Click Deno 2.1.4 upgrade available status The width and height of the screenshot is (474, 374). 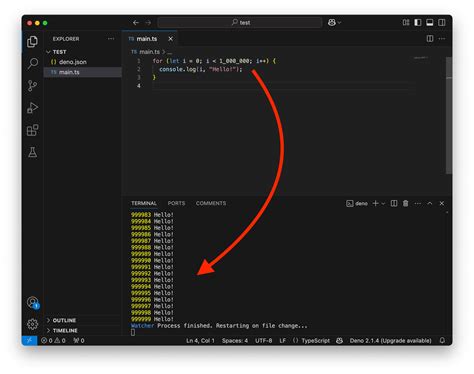[x=390, y=340]
